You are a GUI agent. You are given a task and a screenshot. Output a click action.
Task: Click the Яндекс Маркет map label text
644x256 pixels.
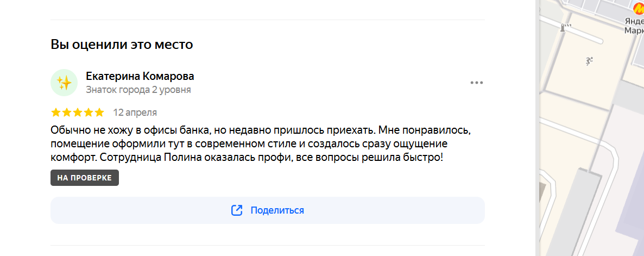tap(634, 26)
